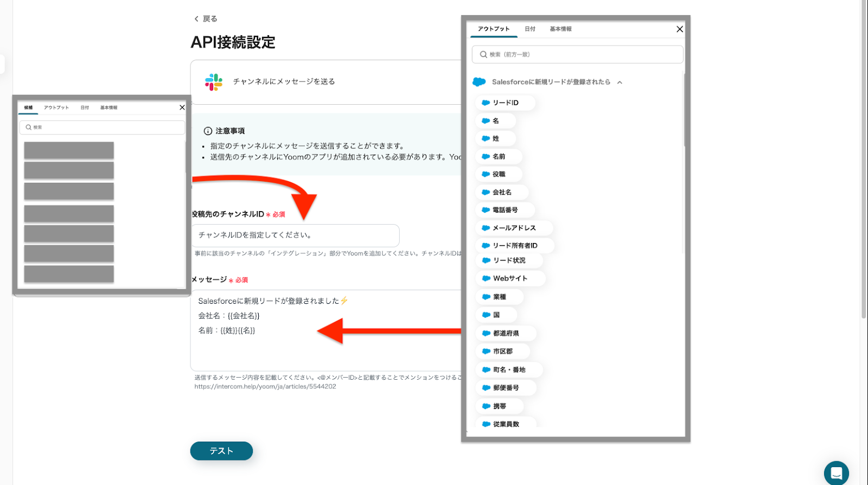
Task: Choose the リード所有者ID output chip
Action: [515, 246]
